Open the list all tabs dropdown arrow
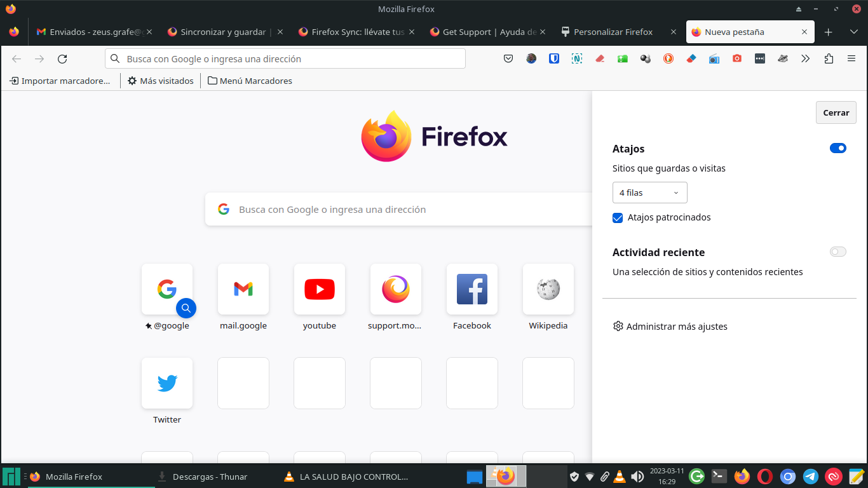Screen dimensions: 868x488 point(853,32)
